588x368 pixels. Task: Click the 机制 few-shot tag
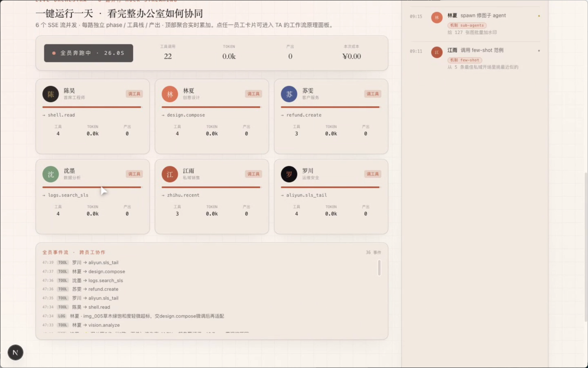(465, 60)
